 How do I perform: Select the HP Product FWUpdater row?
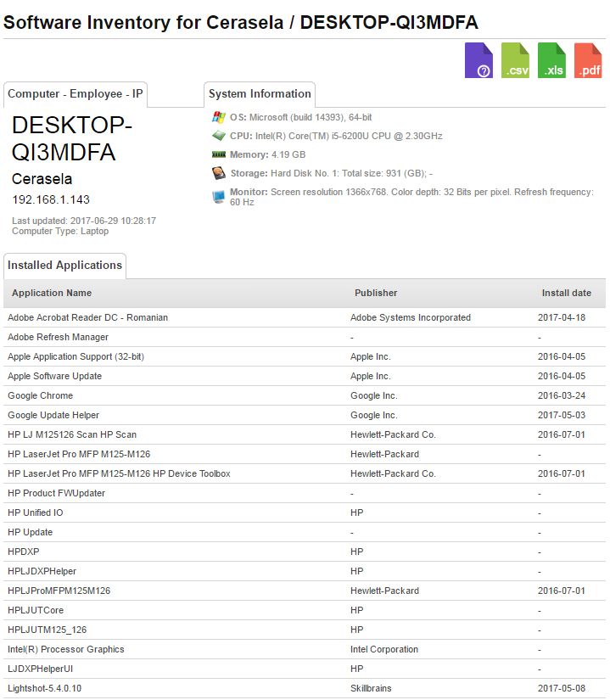point(305,493)
